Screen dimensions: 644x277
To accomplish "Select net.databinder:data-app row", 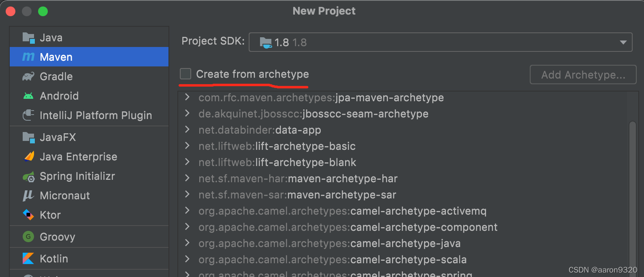I will 403,130.
